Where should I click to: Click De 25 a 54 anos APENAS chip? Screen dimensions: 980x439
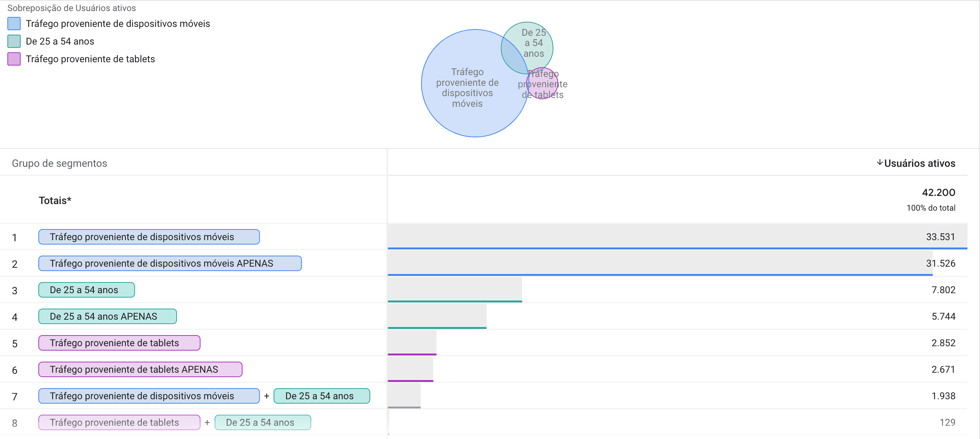click(107, 317)
